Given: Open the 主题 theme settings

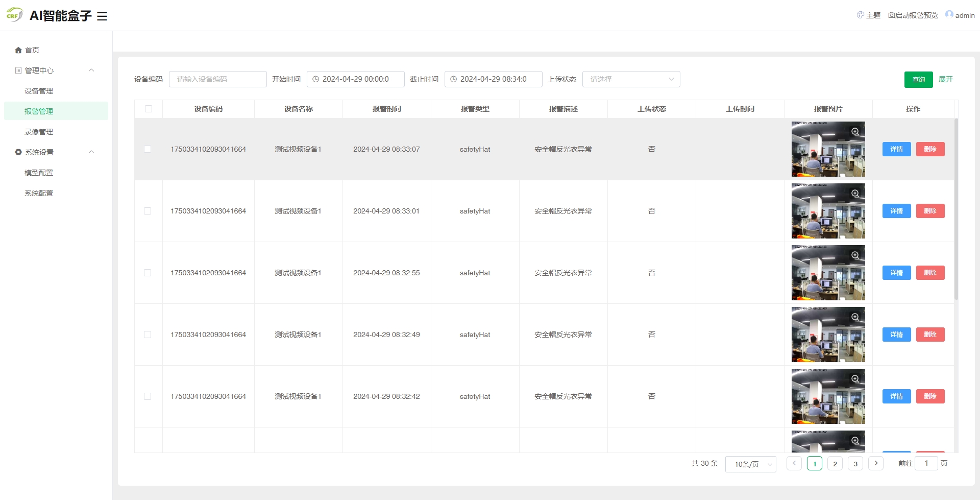Looking at the screenshot, I should pyautogui.click(x=869, y=15).
